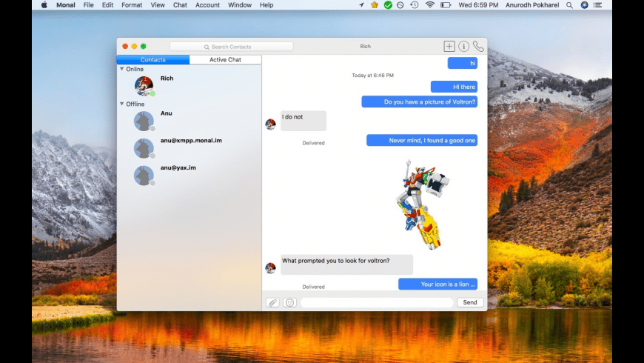The height and width of the screenshot is (363, 644).
Task: Click the menu bar clock Wed 6:59 PM
Action: [x=478, y=5]
